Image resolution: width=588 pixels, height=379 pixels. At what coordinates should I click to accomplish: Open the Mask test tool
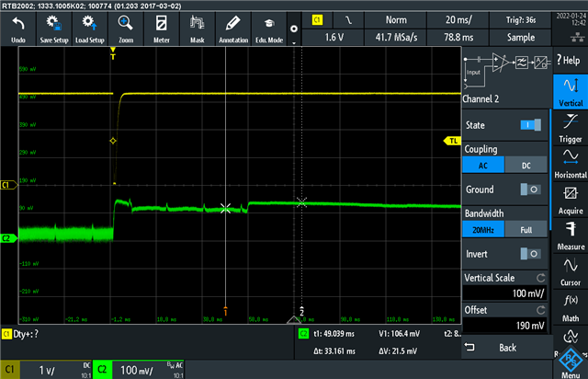pos(198,29)
